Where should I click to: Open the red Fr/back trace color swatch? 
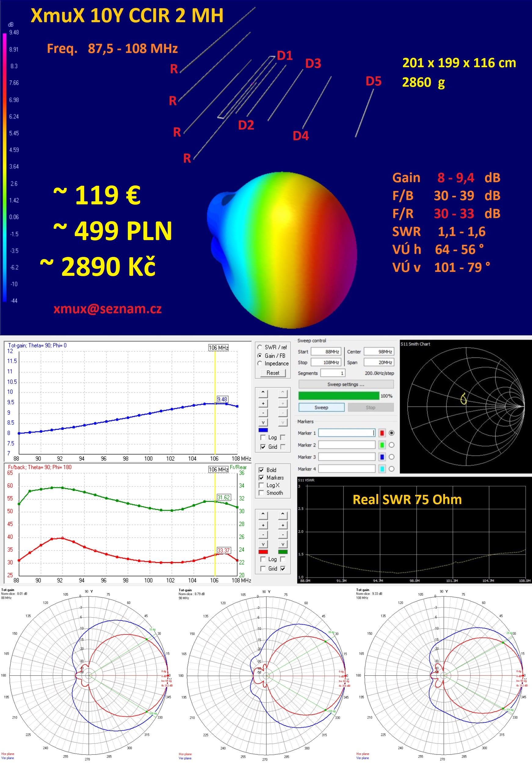(263, 552)
